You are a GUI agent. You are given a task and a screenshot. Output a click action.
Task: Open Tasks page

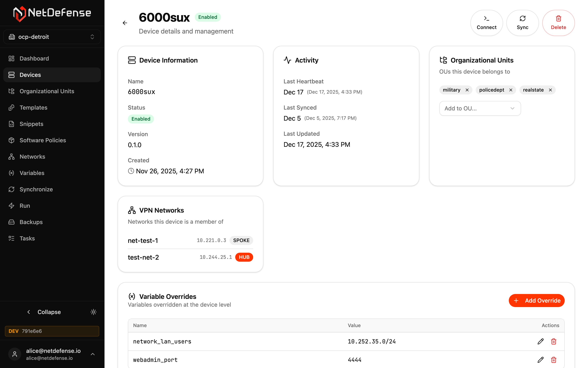[52, 238]
